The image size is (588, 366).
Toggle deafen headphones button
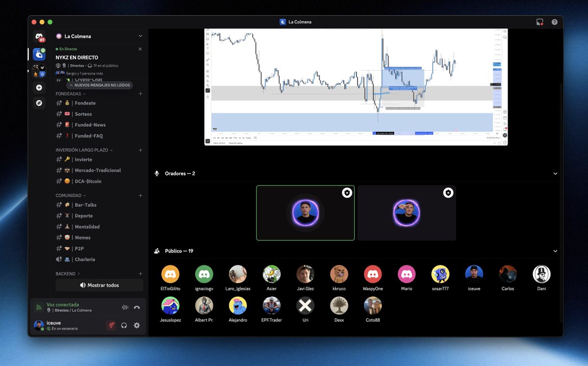[x=124, y=325]
